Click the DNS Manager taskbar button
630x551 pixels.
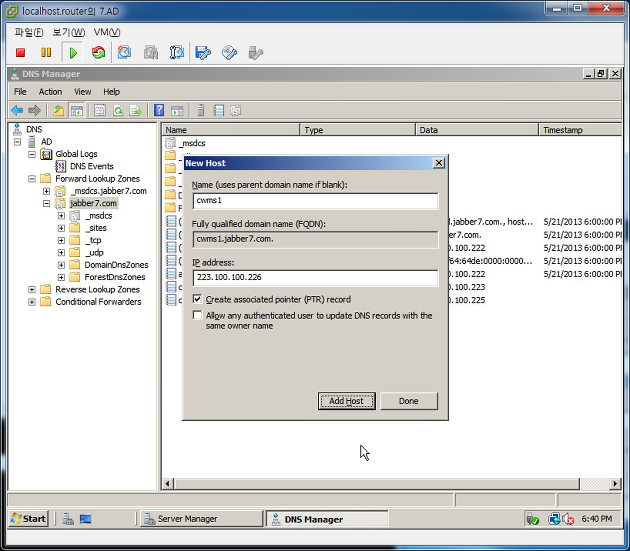[x=327, y=519]
